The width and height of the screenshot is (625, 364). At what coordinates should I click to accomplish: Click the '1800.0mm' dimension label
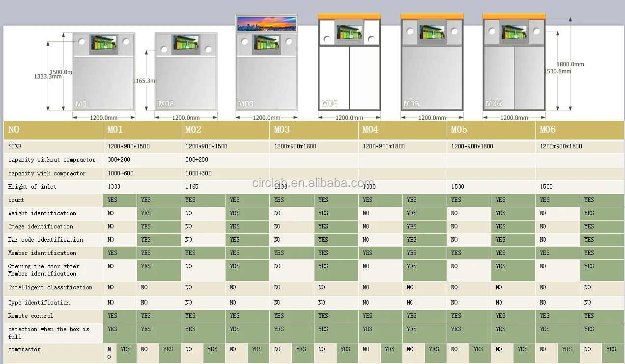coord(570,64)
